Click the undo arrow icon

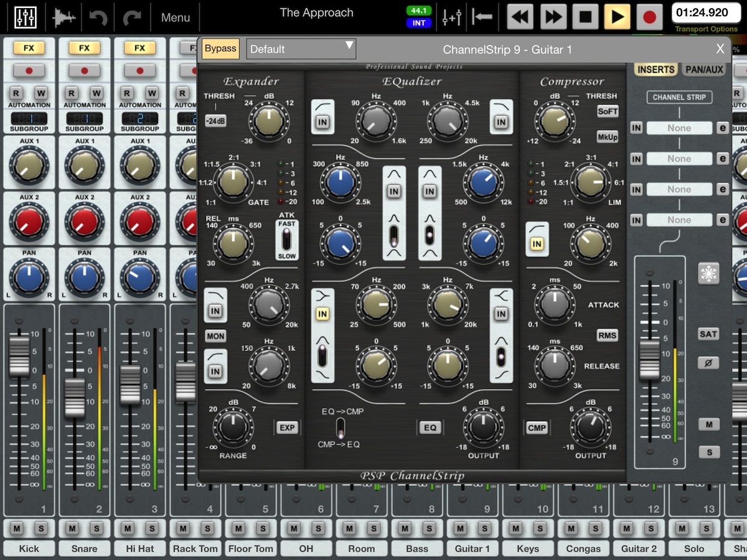tap(98, 17)
